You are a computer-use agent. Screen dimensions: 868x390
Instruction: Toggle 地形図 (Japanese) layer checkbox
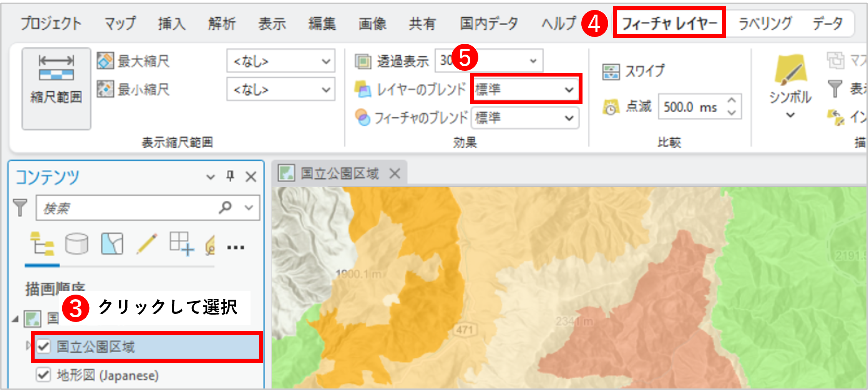(43, 375)
